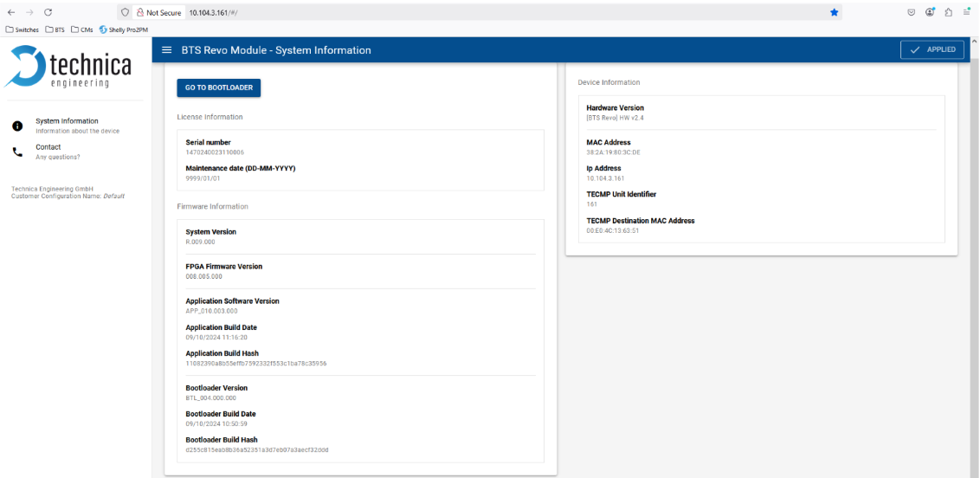Open the Switches bookmarks folder
This screenshot has height=478, width=980.
pyautogui.click(x=23, y=29)
